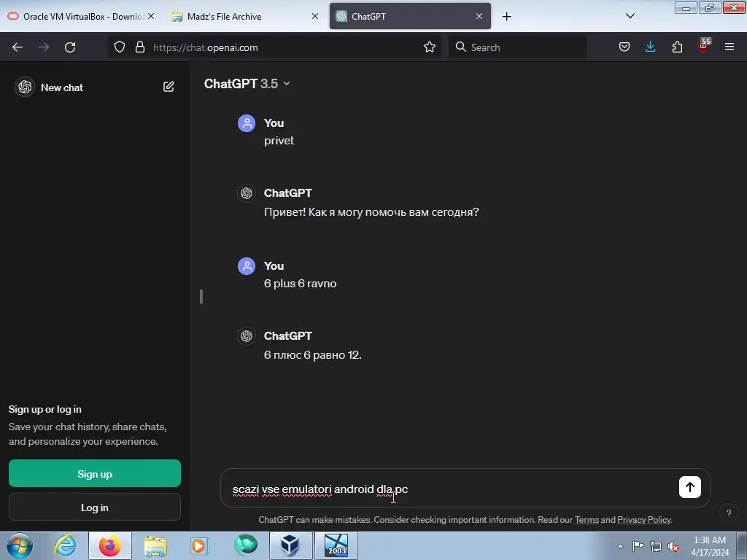The height and width of the screenshot is (560, 747).
Task: Open the Pocket save icon
Action: 624,47
